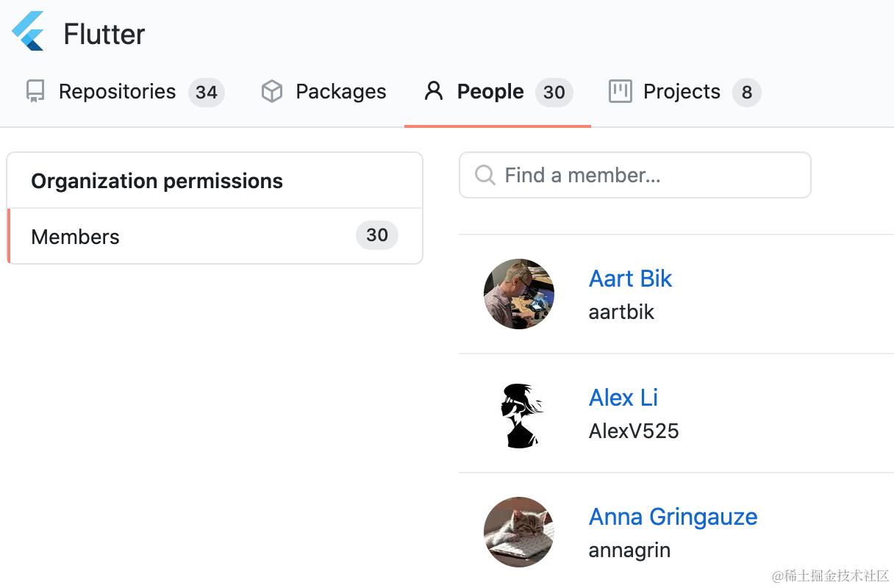Select the People tab
This screenshot has height=588, width=894.
[x=490, y=92]
